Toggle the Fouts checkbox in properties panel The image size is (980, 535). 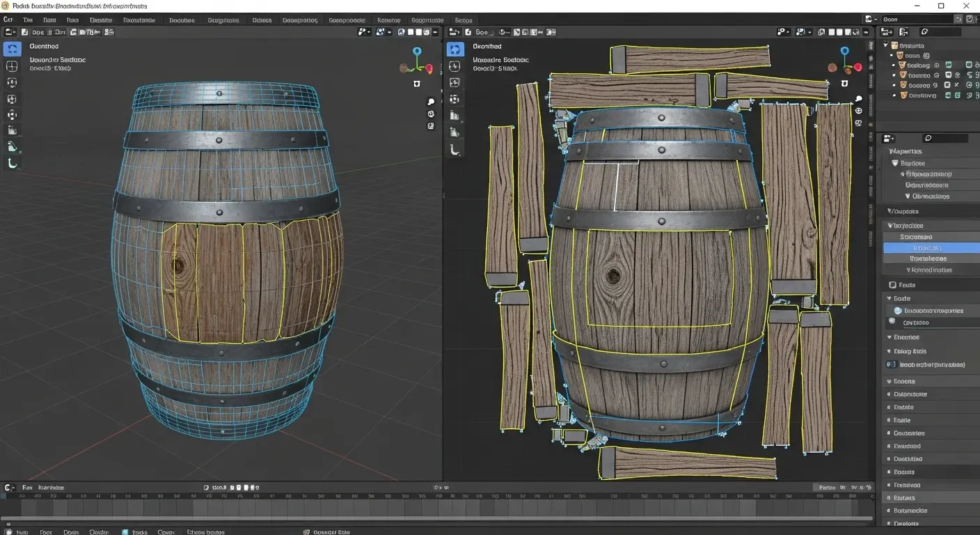coord(892,285)
